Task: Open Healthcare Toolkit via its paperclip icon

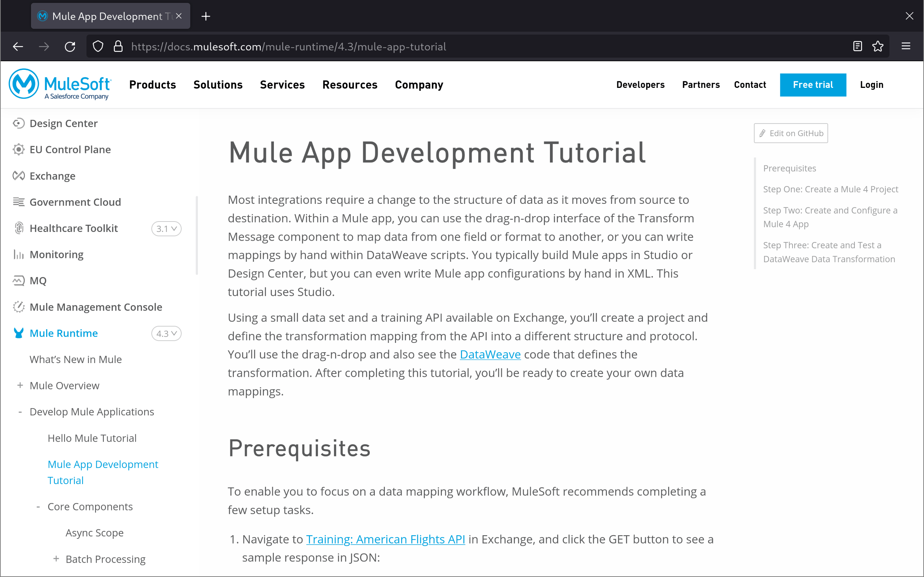Action: point(18,228)
